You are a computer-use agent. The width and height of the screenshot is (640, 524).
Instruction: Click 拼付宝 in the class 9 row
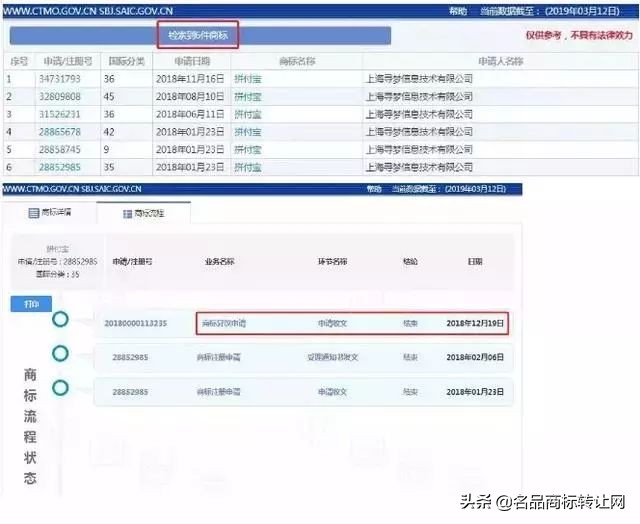[x=248, y=149]
